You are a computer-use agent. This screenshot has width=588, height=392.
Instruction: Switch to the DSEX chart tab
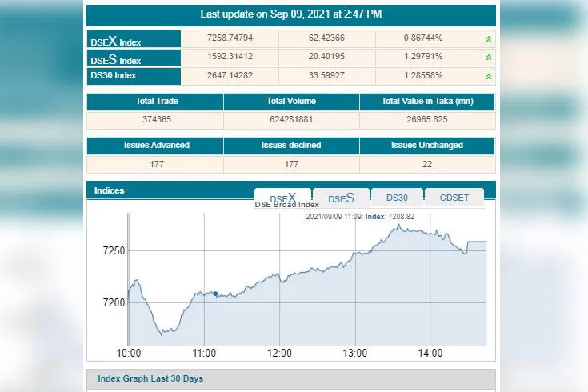tap(282, 198)
